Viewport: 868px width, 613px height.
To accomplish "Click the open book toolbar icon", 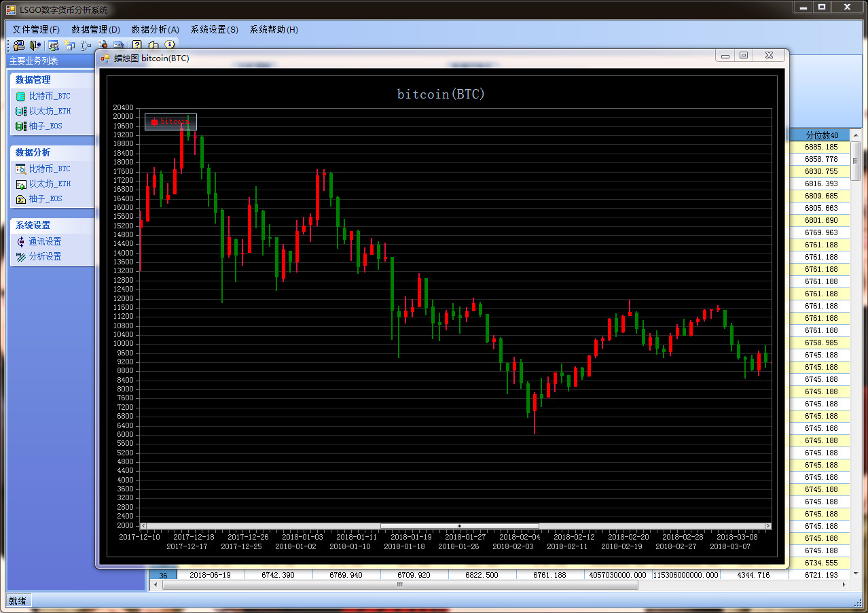I will click(153, 46).
